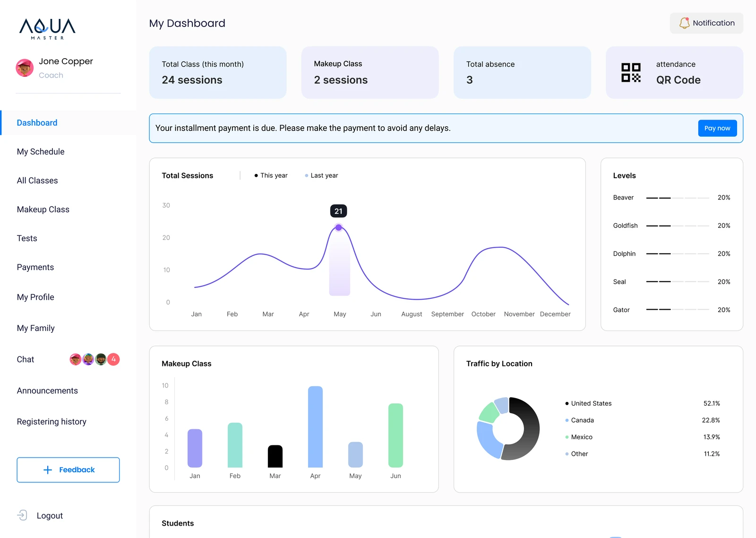756x538 pixels.
Task: Open the Total Class this month card
Action: [x=218, y=72]
